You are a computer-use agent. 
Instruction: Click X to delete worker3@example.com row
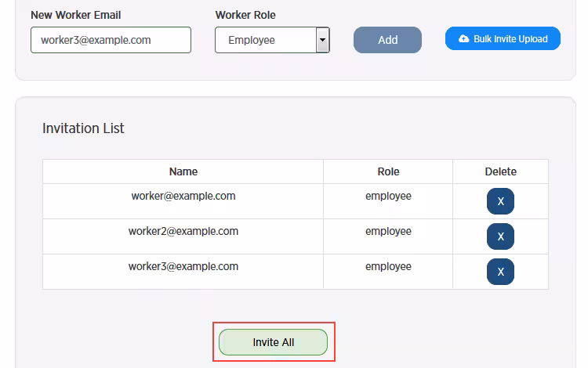tap(500, 272)
